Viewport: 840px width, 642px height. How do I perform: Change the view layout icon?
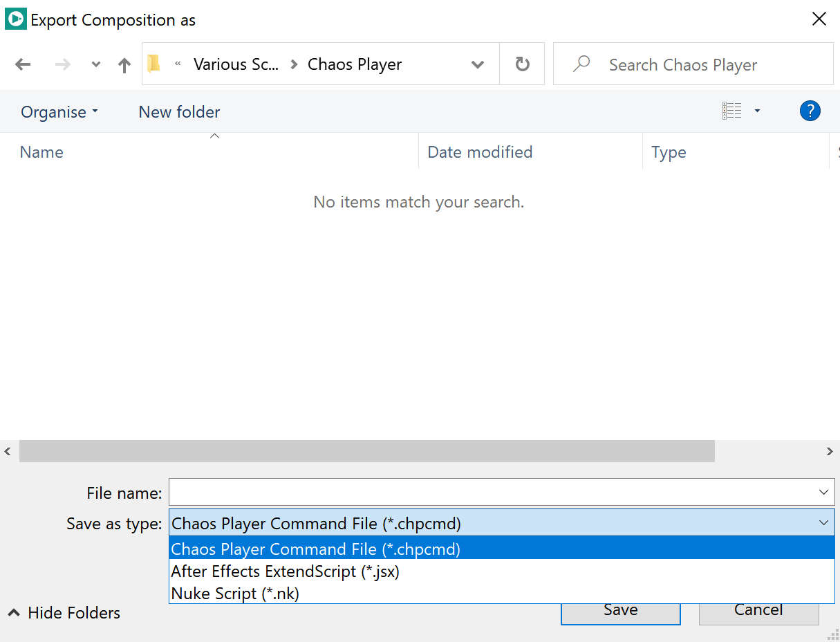coord(731,111)
